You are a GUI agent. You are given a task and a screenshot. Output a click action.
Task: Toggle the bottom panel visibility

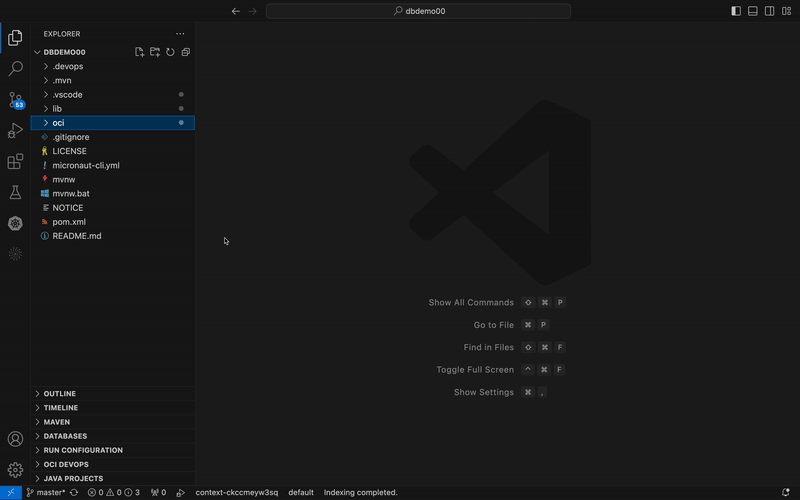(x=753, y=11)
